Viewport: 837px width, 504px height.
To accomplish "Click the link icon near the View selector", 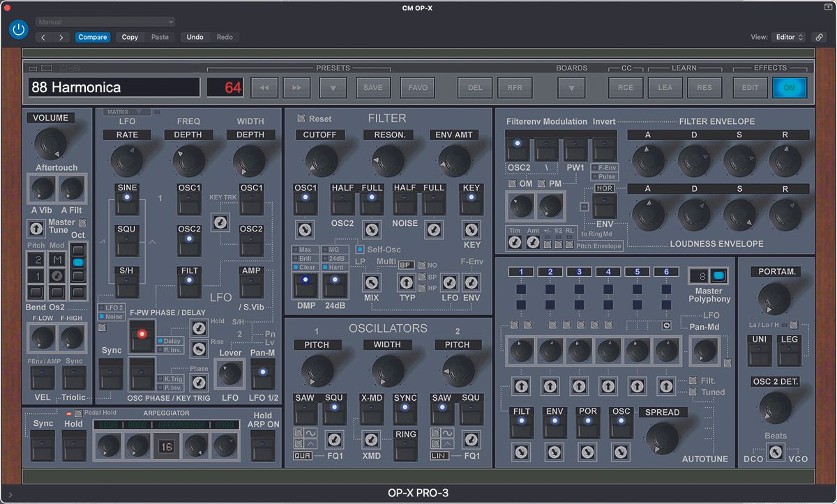I will [820, 37].
